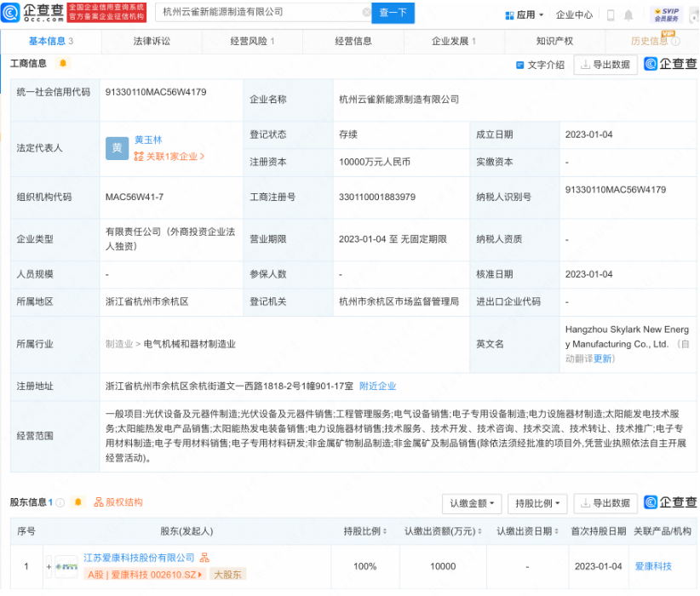Image resolution: width=700 pixels, height=596 pixels.
Task: Click the mobile phone icon in the header
Action: (x=611, y=14)
